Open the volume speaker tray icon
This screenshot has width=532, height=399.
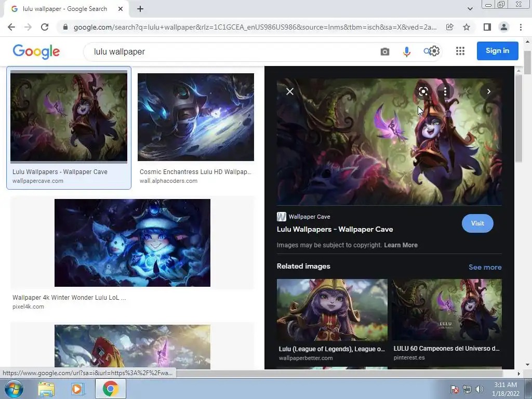479,389
